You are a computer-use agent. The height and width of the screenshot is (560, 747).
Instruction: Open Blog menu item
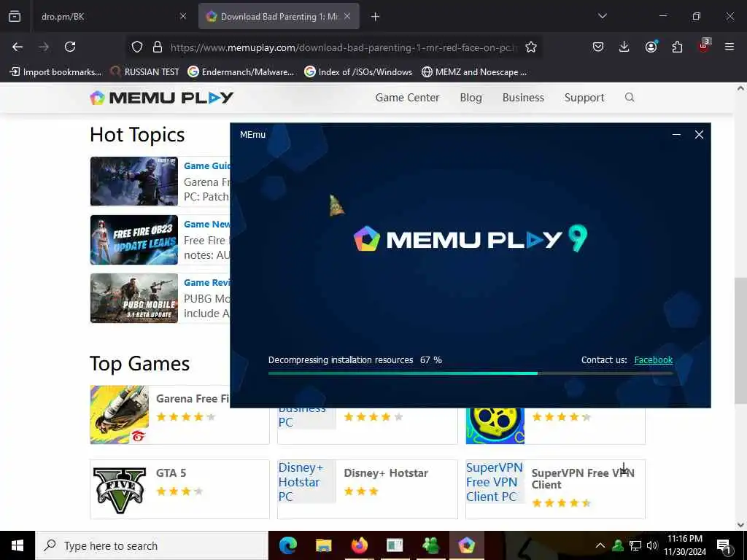pos(471,98)
